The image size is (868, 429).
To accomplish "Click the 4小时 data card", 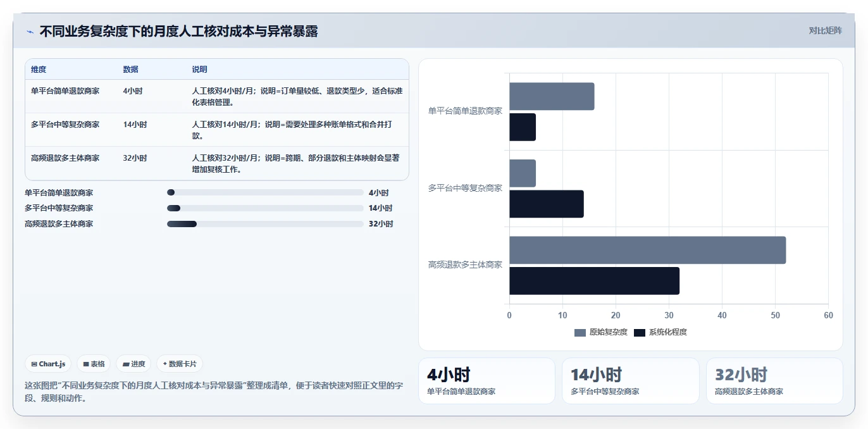I will pos(487,381).
